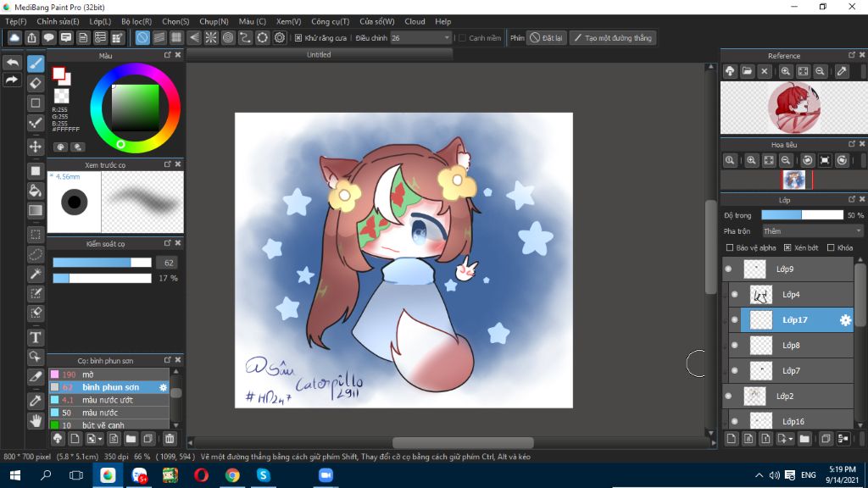Click Tạo một đường thẳng button
868x488 pixels.
pyautogui.click(x=613, y=38)
